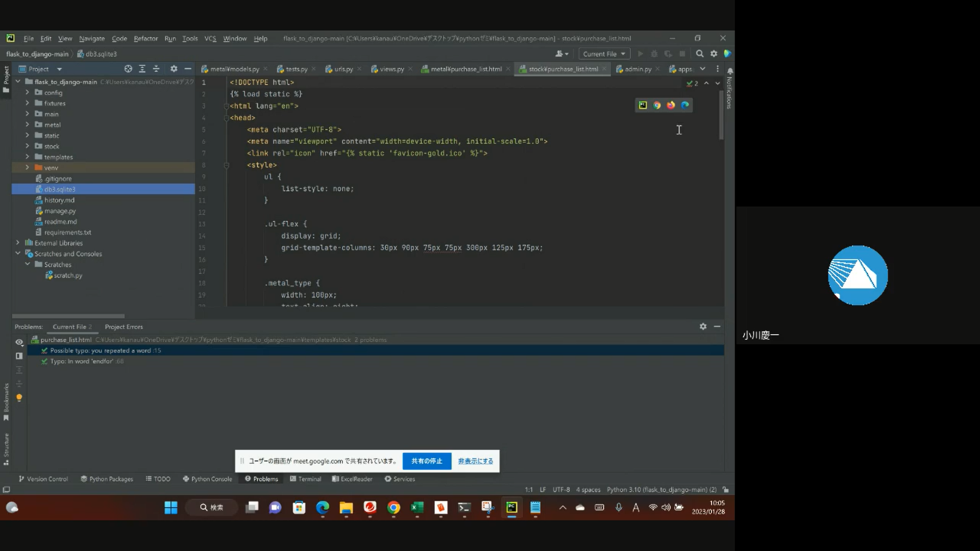Screen dimensions: 980x551
Task: Open the Refactor menu
Action: pyautogui.click(x=145, y=39)
